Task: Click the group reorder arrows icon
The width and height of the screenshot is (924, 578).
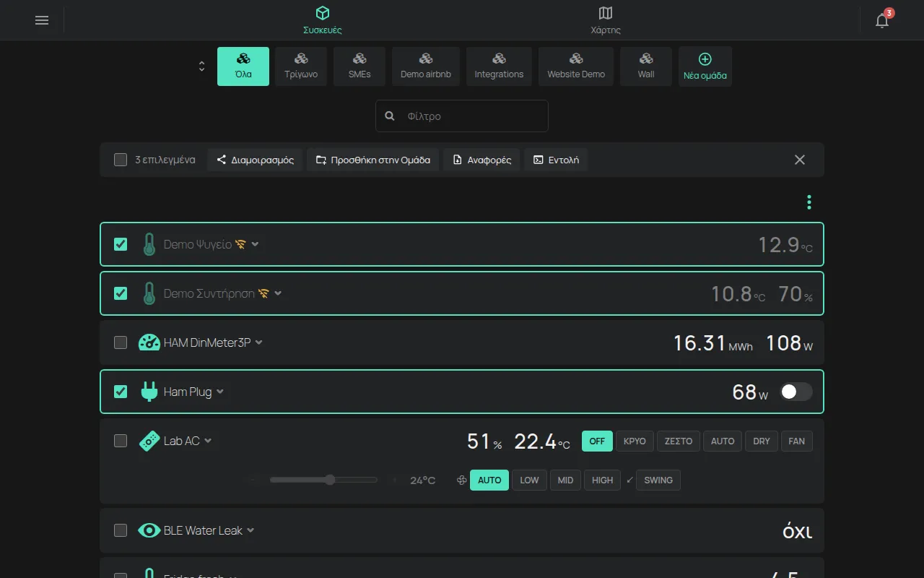Action: pyautogui.click(x=202, y=66)
